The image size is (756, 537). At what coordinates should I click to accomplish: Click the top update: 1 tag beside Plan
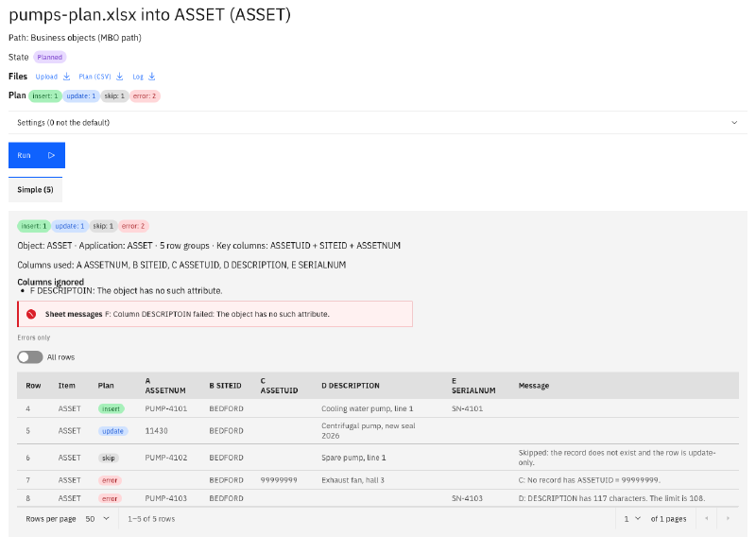coord(81,96)
